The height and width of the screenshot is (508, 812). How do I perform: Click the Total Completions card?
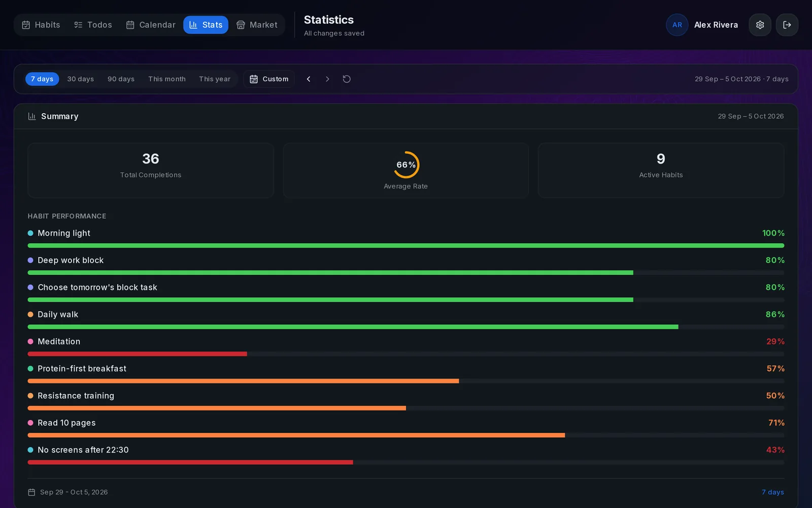tap(151, 170)
